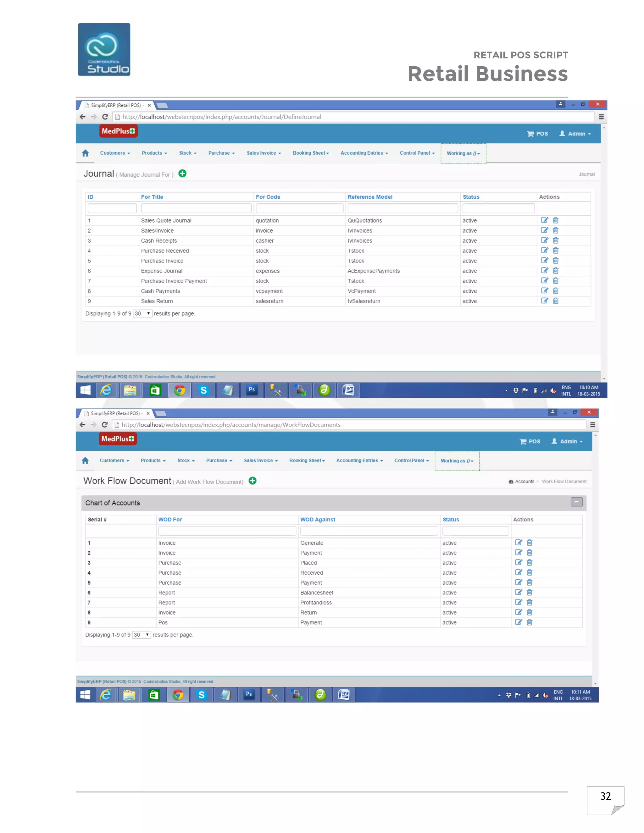
Task: Edit the Sales Return journal row
Action: [544, 301]
